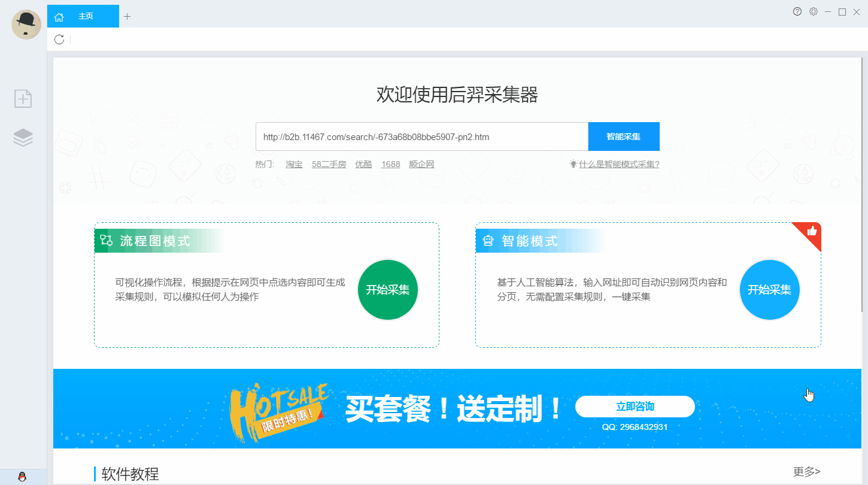The width and height of the screenshot is (868, 485).
Task: Minimize the application window
Action: pyautogui.click(x=828, y=11)
